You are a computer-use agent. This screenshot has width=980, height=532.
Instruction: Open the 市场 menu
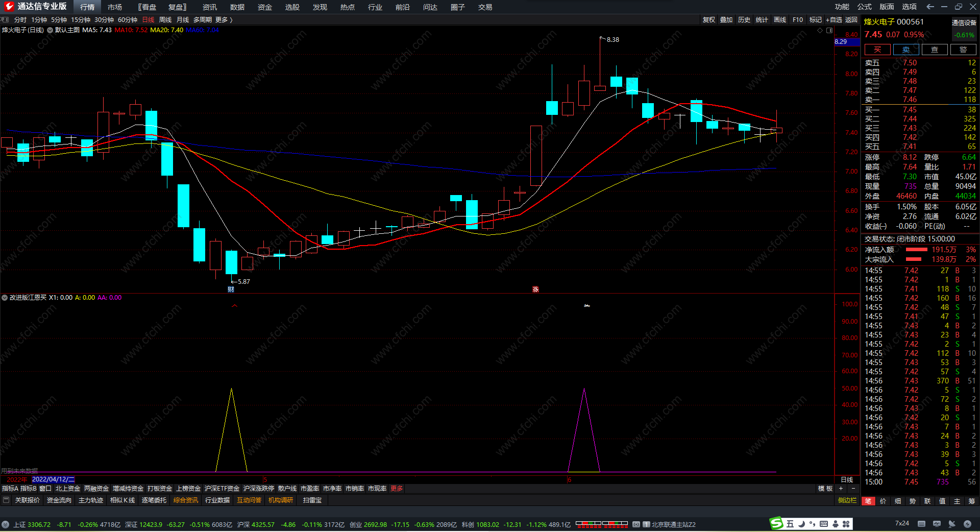click(x=115, y=7)
